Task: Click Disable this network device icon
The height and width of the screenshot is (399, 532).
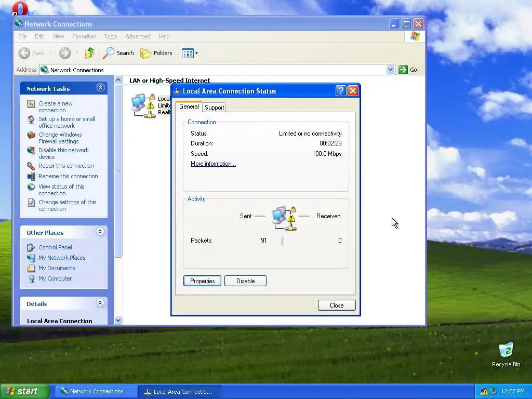Action: (x=31, y=150)
